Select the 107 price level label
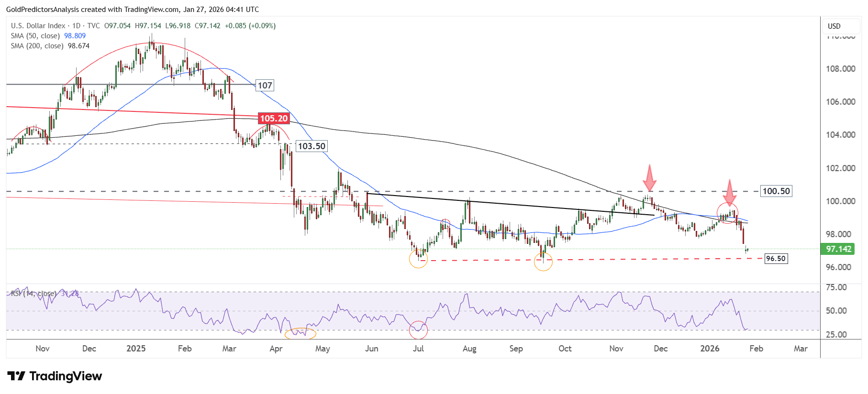The width and height of the screenshot is (868, 394). pos(265,86)
